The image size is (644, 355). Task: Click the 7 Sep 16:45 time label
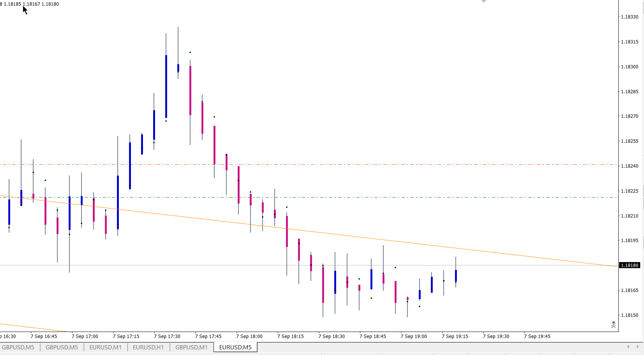(x=44, y=336)
